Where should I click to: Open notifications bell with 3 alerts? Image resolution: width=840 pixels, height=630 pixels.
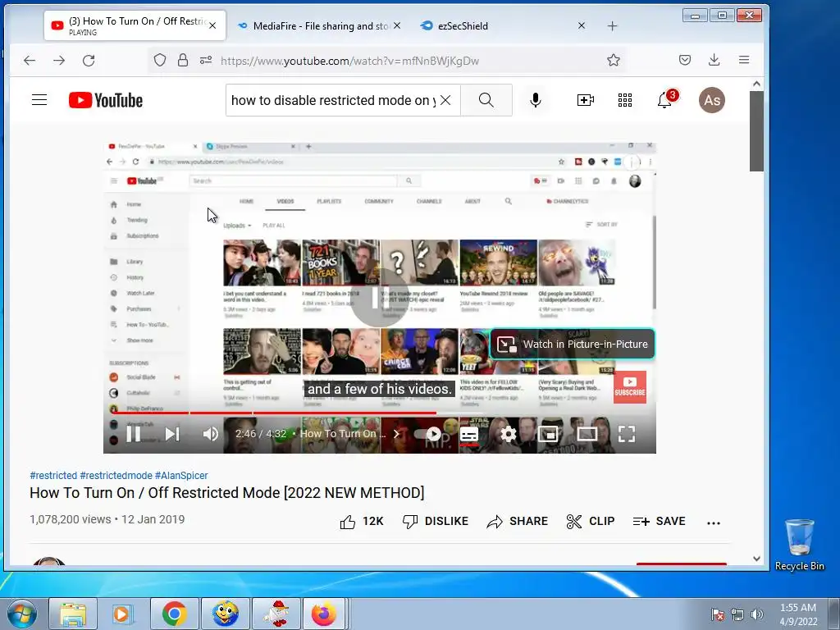(664, 99)
